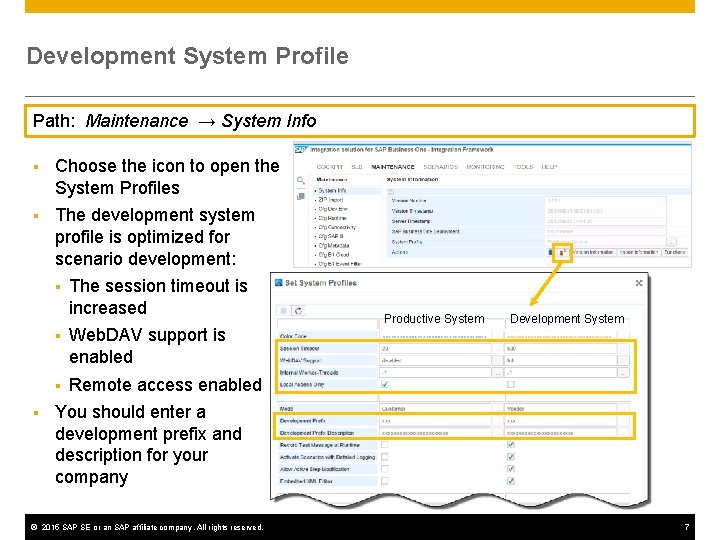Open Mode ellipsis in Productive column

tap(497, 408)
